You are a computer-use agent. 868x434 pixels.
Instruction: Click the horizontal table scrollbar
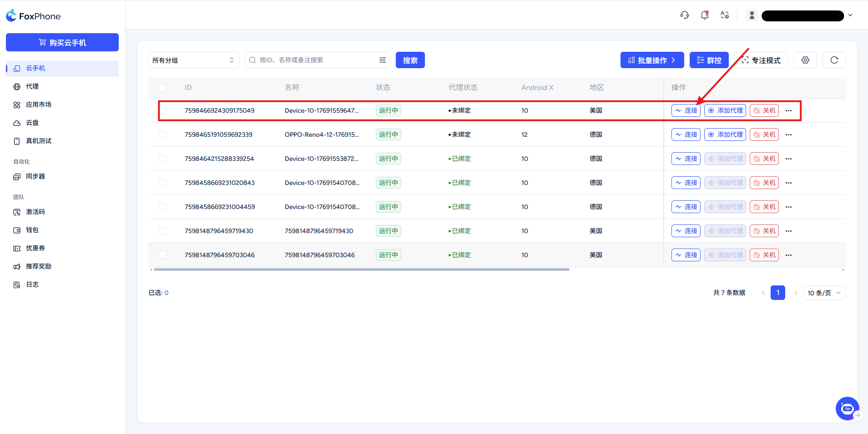click(361, 269)
